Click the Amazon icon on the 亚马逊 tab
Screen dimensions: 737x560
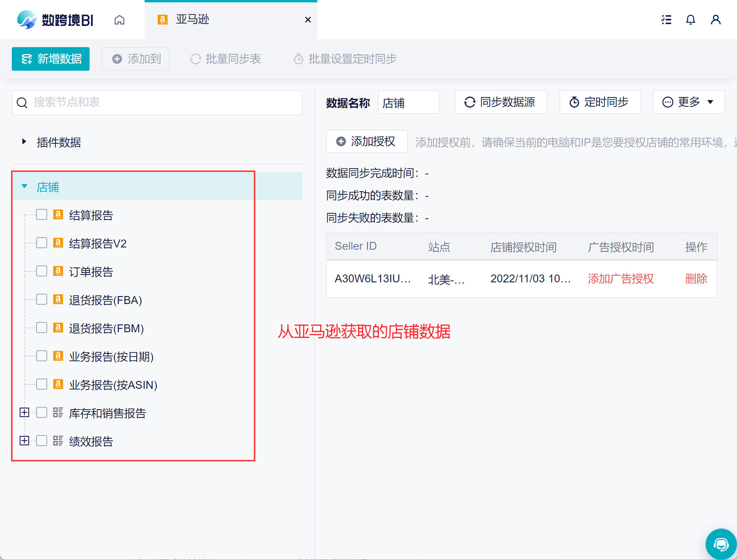tap(163, 20)
